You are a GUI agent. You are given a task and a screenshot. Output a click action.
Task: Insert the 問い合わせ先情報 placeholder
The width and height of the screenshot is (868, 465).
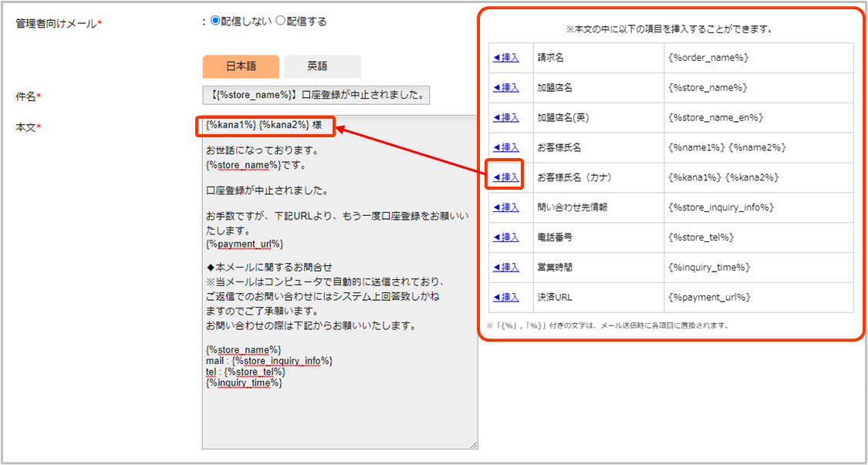[x=506, y=207]
